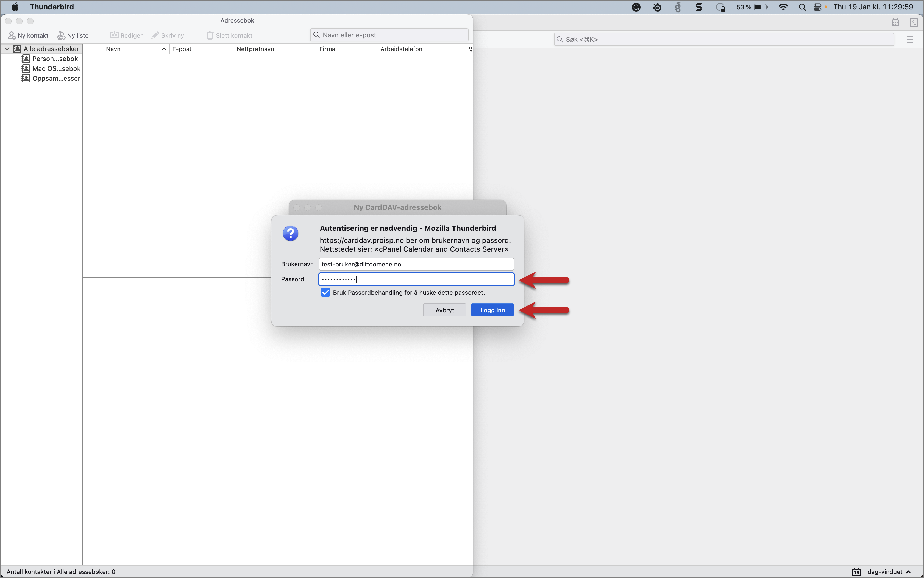Click the Avbryt button

point(444,310)
